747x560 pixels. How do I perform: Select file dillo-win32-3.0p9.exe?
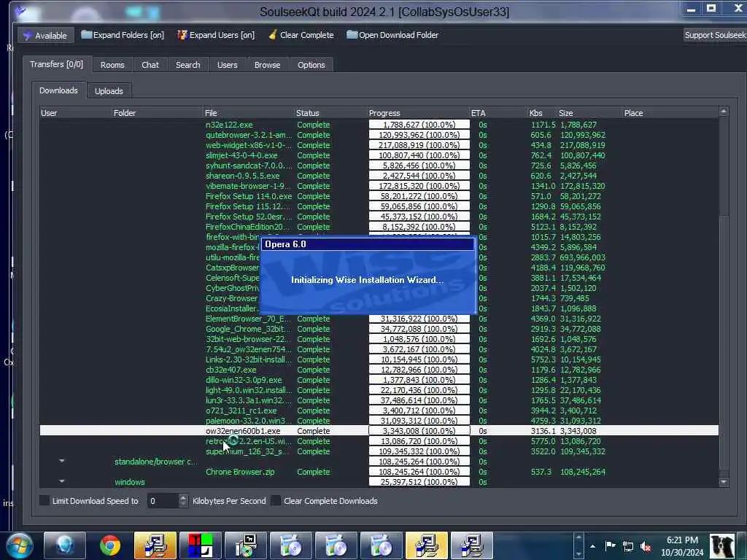click(x=244, y=379)
